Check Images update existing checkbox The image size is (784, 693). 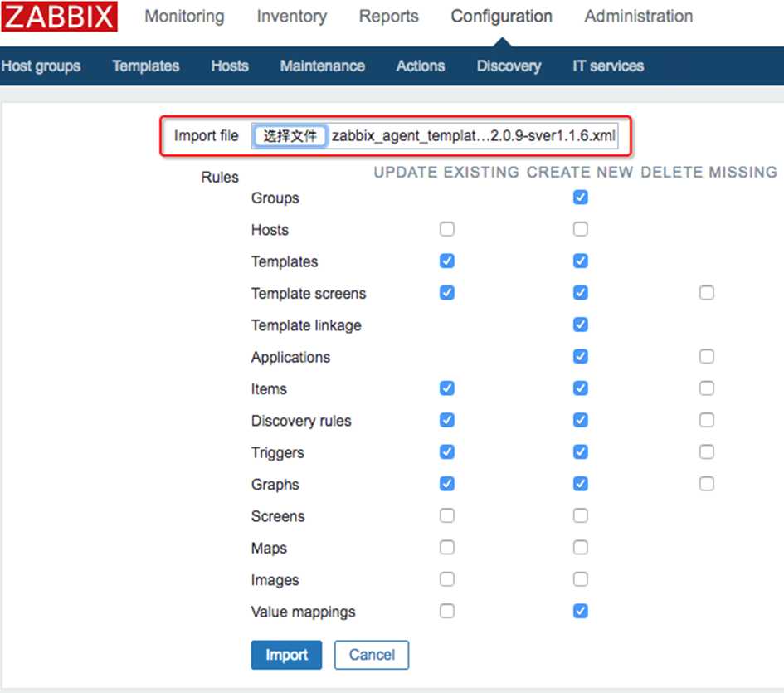click(x=447, y=579)
